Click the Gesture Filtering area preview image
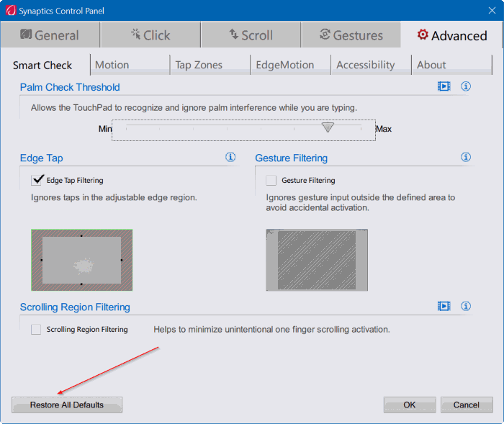504x424 pixels. pyautogui.click(x=317, y=260)
